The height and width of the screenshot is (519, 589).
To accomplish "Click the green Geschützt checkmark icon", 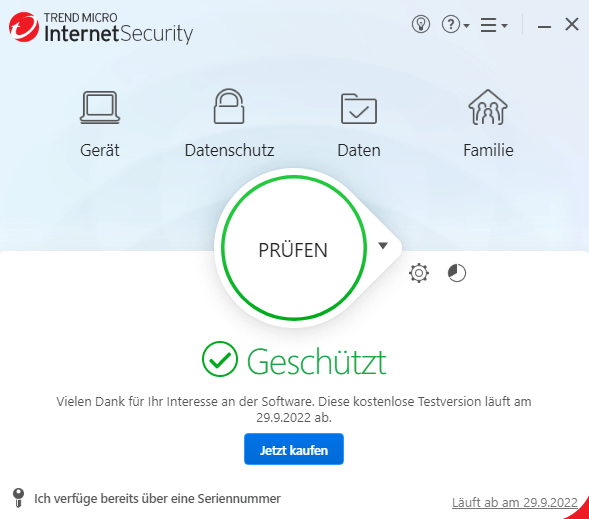I will pyautogui.click(x=219, y=359).
